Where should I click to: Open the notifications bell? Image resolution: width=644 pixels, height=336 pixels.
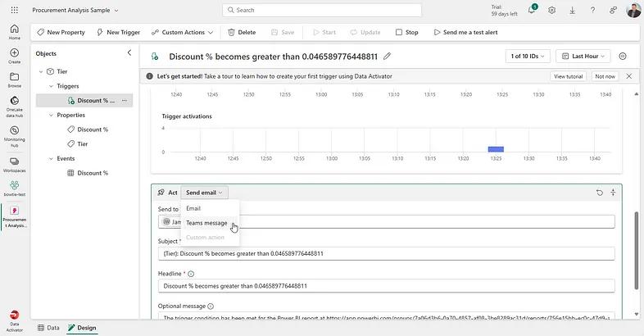(532, 11)
